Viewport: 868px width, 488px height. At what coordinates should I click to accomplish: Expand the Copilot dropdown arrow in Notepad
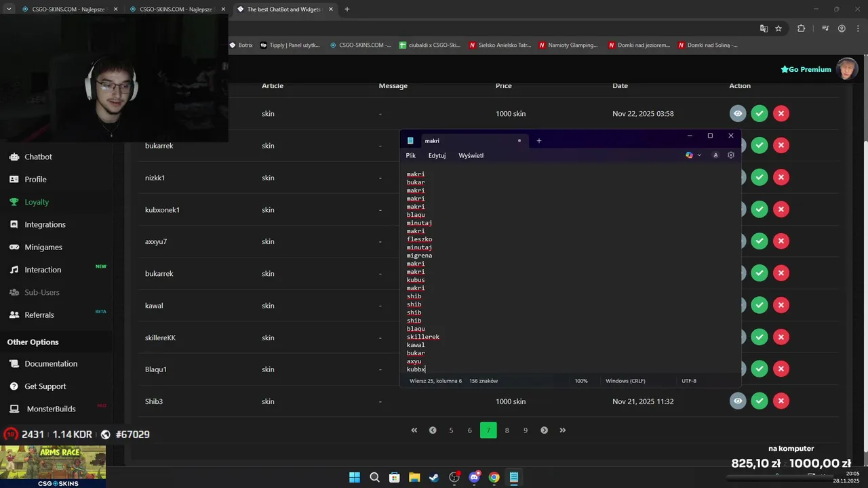click(x=699, y=155)
